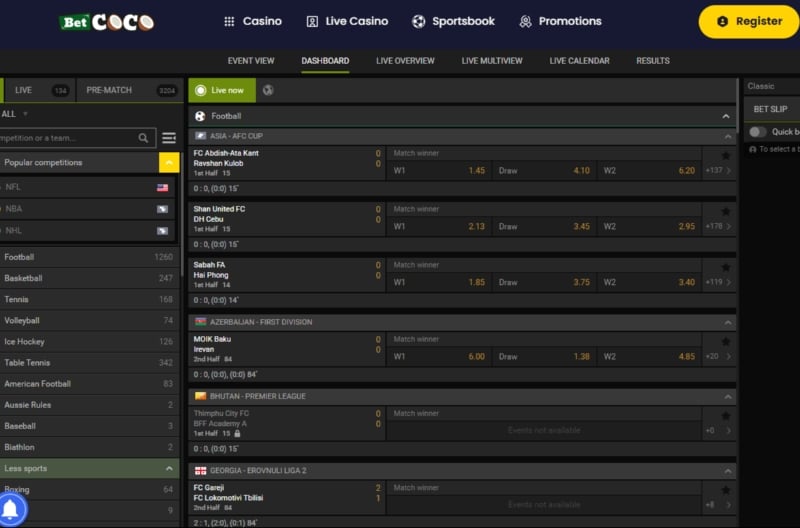The height and width of the screenshot is (528, 800).
Task: Open the Live Overview tab
Action: pyautogui.click(x=405, y=61)
